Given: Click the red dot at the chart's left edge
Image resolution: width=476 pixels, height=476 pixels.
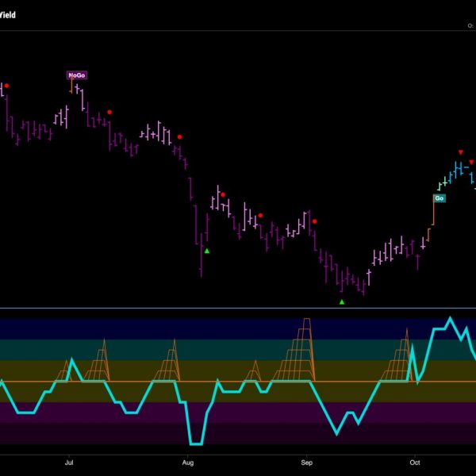Looking at the screenshot, I should [6, 86].
